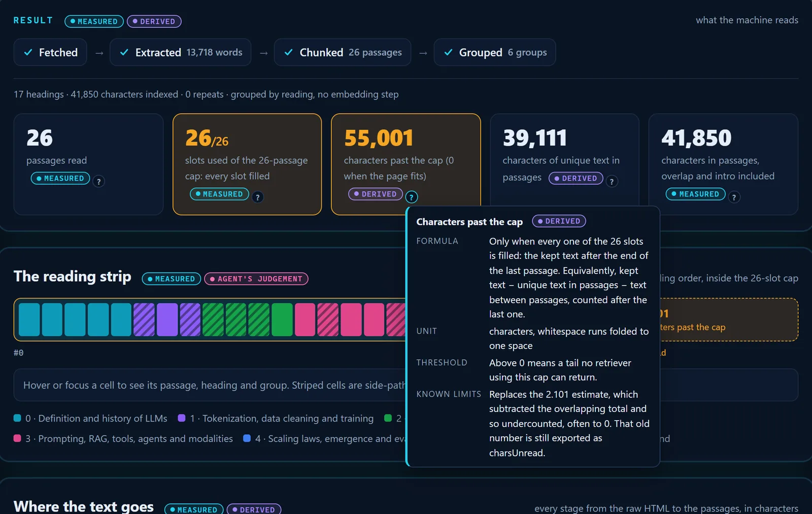This screenshot has width=812, height=514.
Task: Click help icon on 41,850 characters card
Action: click(734, 197)
